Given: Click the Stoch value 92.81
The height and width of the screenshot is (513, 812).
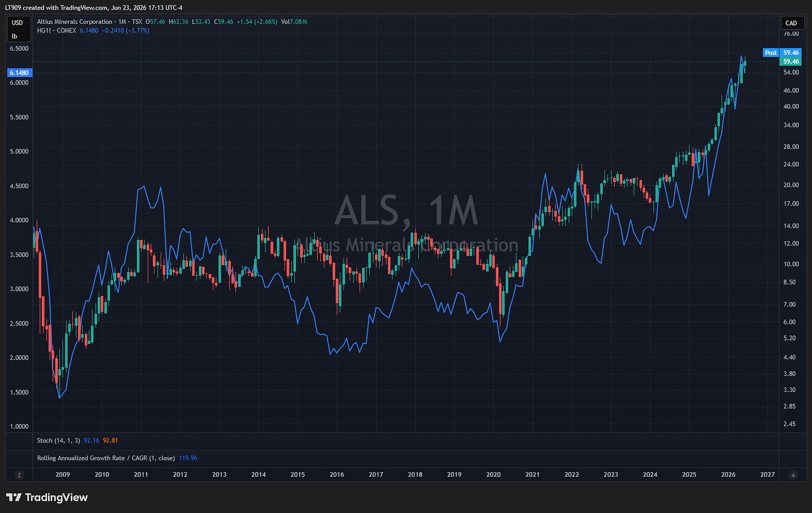Looking at the screenshot, I should (x=110, y=440).
